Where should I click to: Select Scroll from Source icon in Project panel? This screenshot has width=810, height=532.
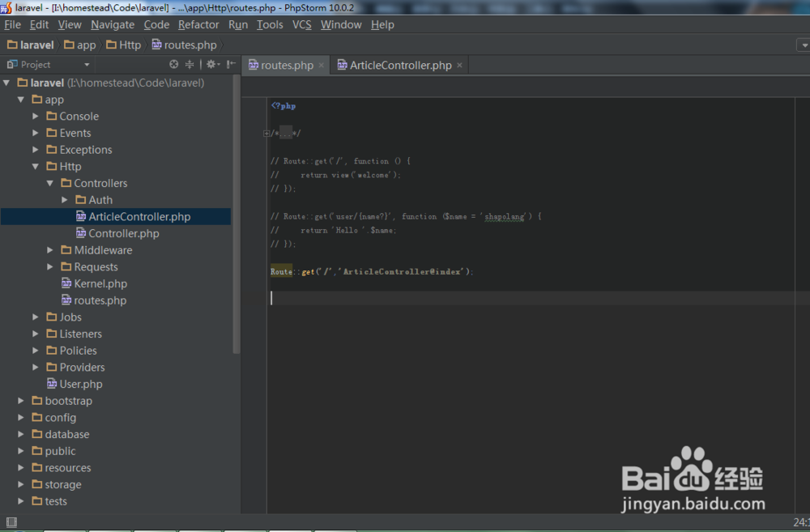point(173,64)
